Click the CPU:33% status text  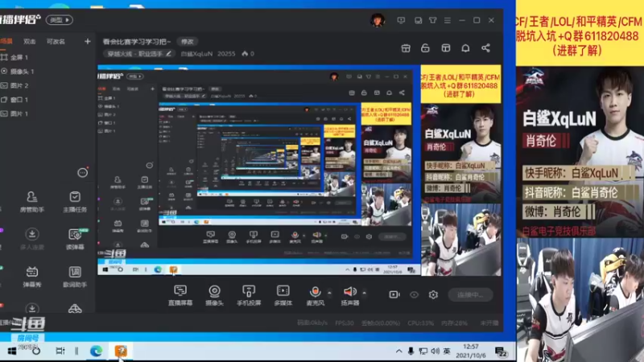tap(420, 323)
